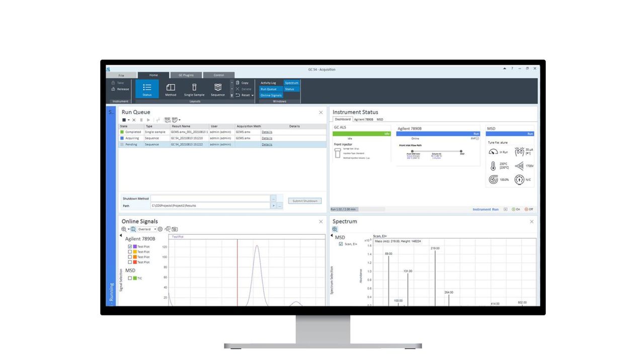Open Details link for the Pending run
Viewport: 644px width, 362px height.
coord(267,144)
